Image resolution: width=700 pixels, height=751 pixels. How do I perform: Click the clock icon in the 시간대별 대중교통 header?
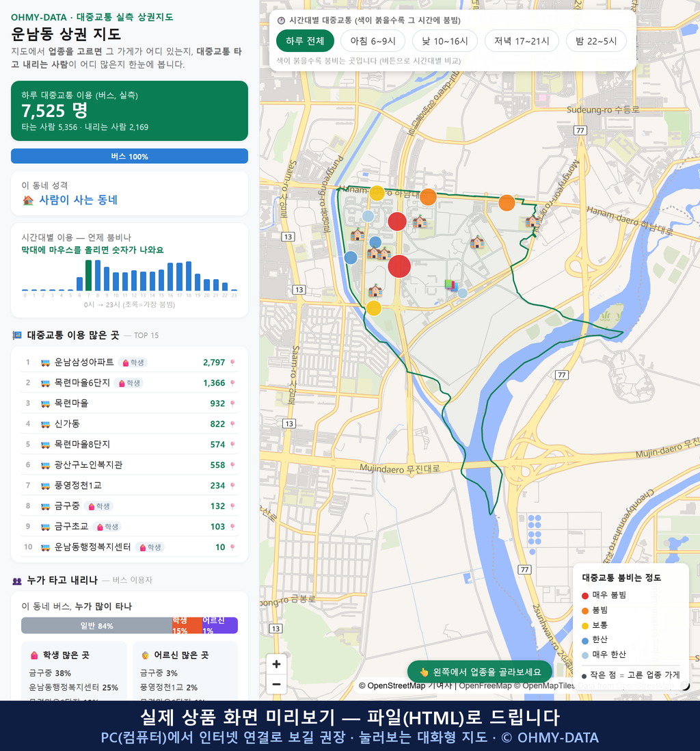(x=281, y=21)
